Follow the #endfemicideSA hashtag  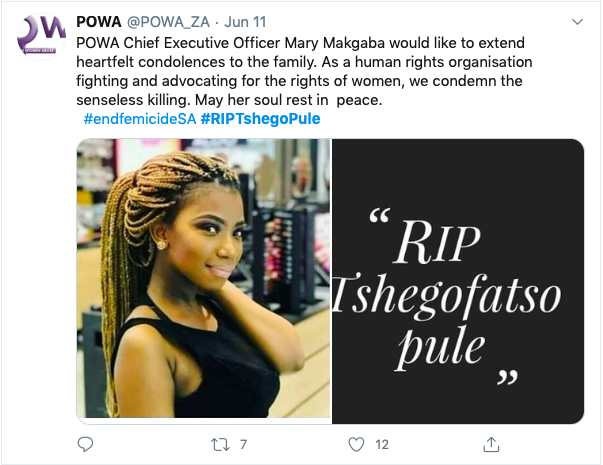point(140,119)
